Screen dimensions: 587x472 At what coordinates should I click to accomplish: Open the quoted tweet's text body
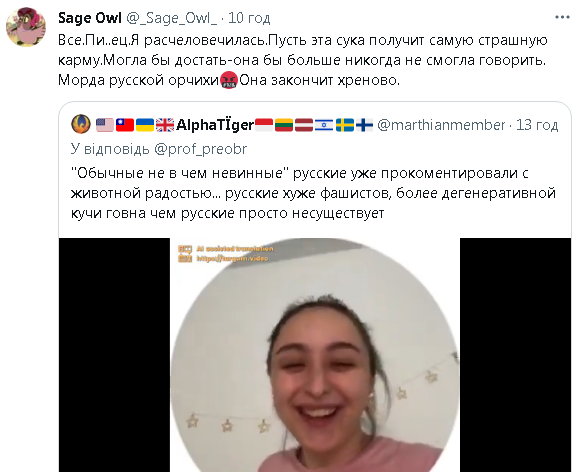coord(313,193)
